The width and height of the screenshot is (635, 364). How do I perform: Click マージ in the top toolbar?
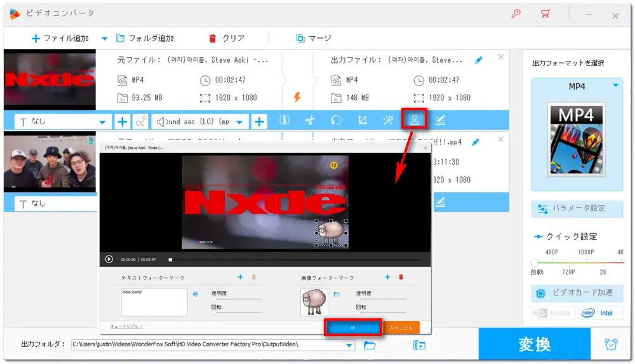click(x=314, y=38)
